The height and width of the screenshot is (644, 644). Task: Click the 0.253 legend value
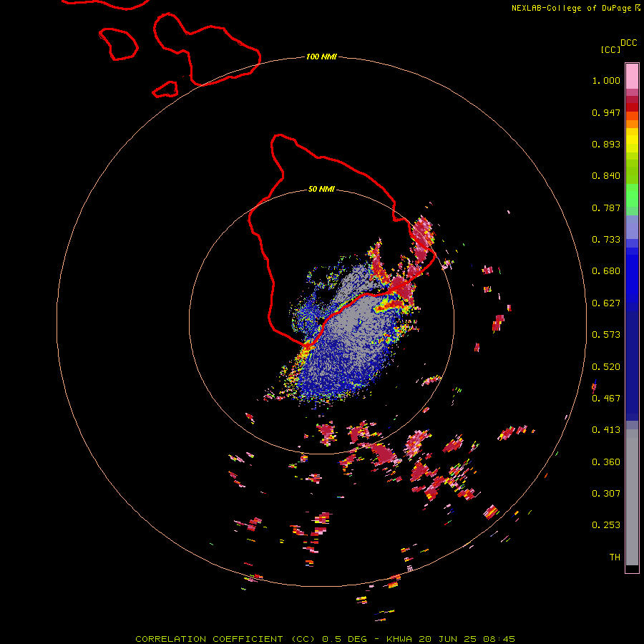(606, 525)
